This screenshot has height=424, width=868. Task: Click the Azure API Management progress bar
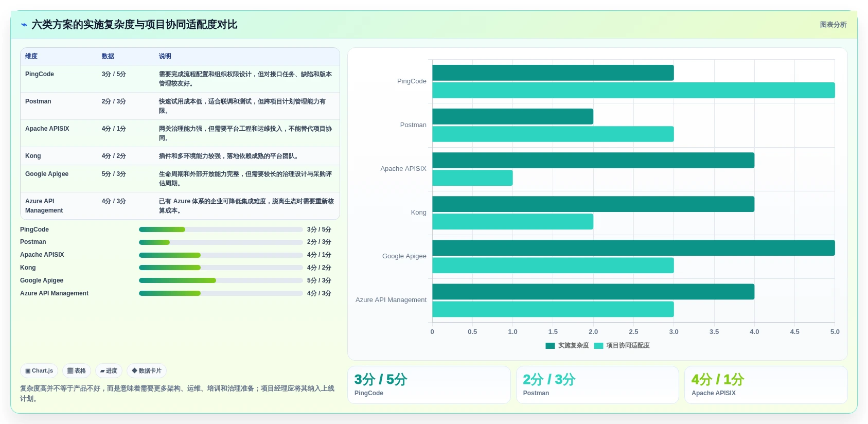(x=221, y=293)
